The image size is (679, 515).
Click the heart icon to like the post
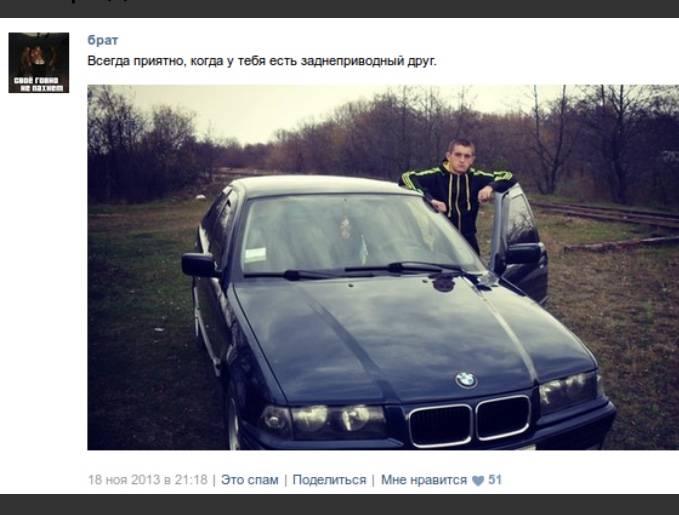point(478,481)
